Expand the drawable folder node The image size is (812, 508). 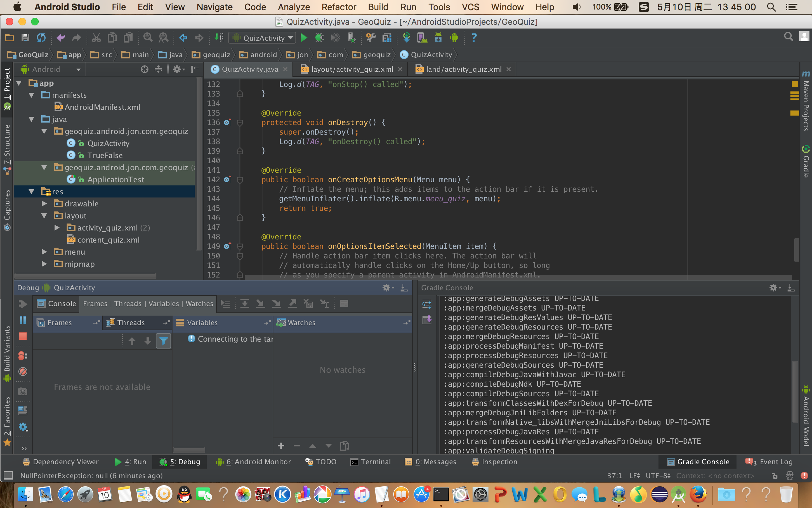point(44,204)
